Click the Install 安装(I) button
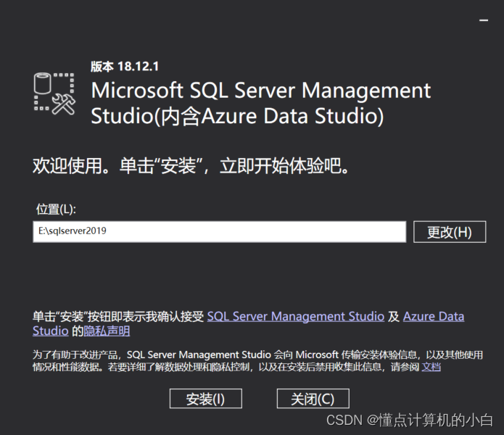 click(x=206, y=399)
